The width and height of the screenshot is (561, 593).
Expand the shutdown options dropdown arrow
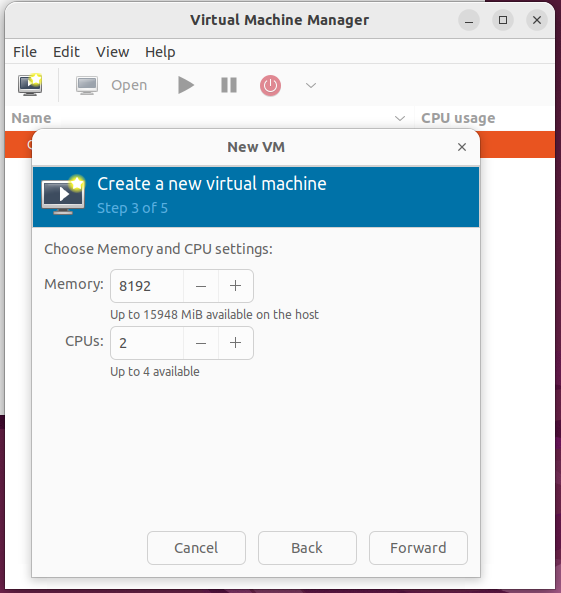tap(311, 85)
